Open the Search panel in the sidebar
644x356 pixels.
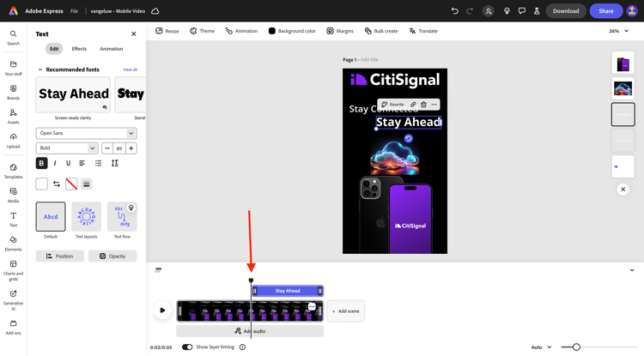(x=13, y=38)
